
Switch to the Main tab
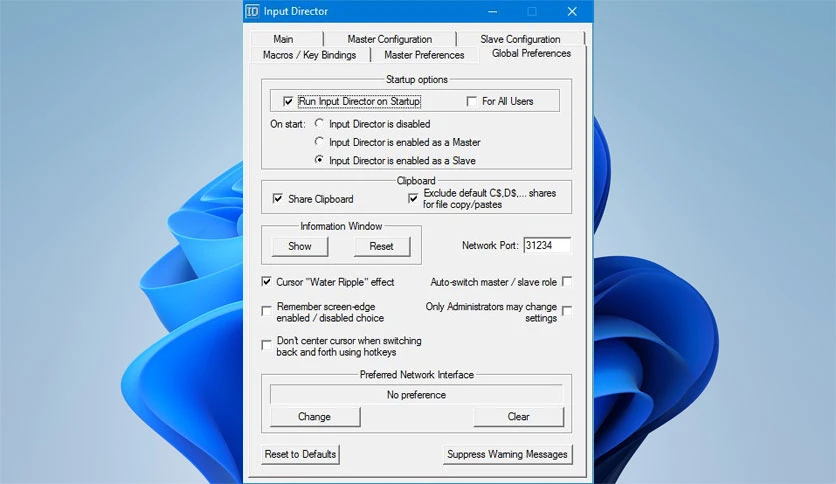pyautogui.click(x=284, y=39)
